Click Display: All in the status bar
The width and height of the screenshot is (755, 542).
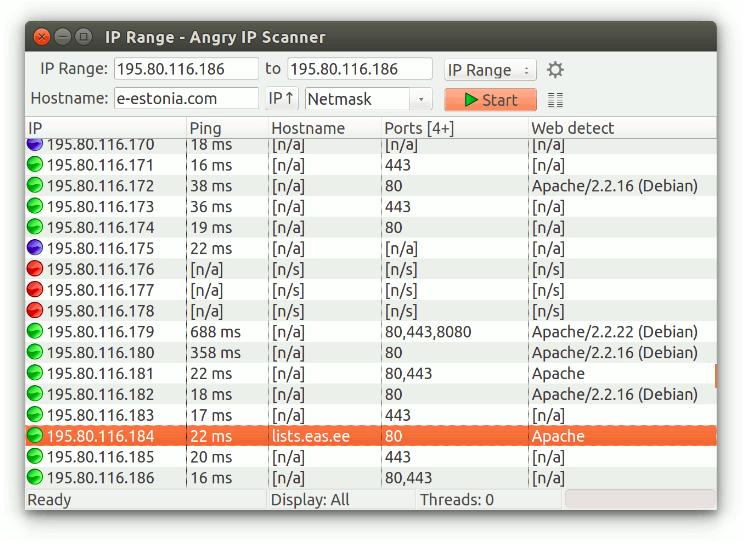pos(310,500)
